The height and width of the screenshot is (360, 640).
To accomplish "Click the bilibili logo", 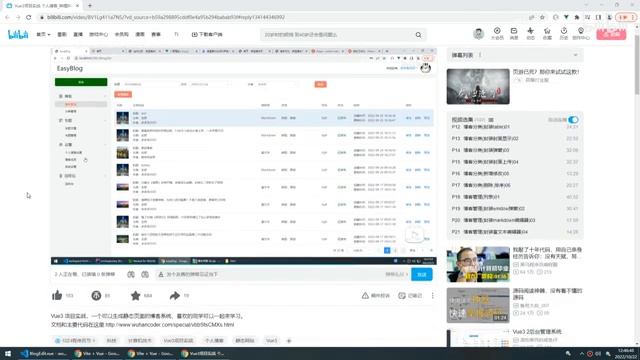I will (18, 34).
